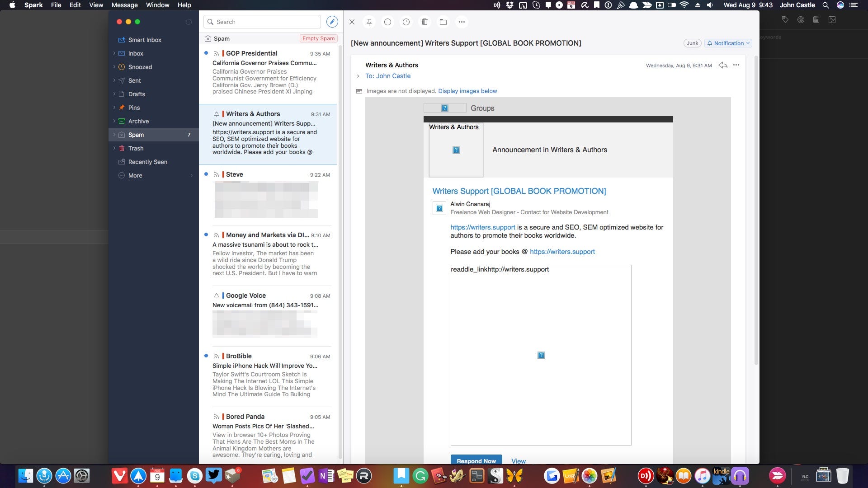The height and width of the screenshot is (488, 868).
Task: Toggle unread dot on GOP Presidential email
Action: pyautogui.click(x=206, y=53)
